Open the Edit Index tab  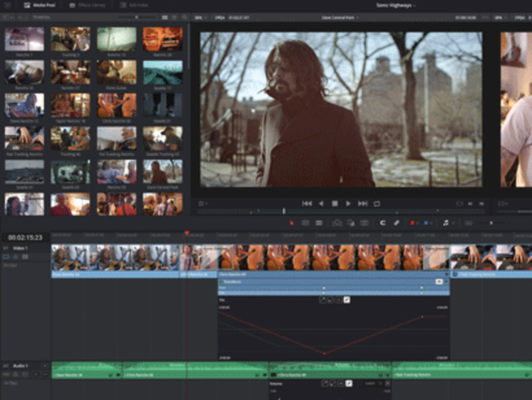click(134, 6)
